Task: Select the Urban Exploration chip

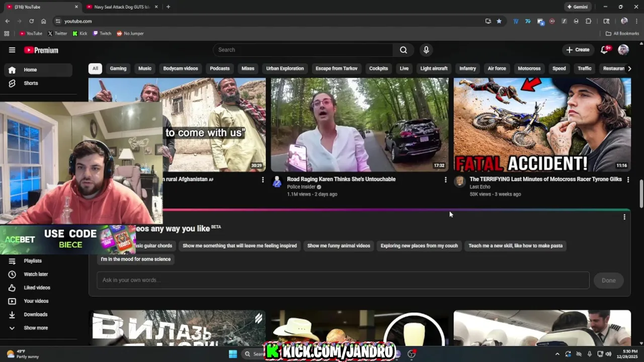Action: click(x=285, y=68)
